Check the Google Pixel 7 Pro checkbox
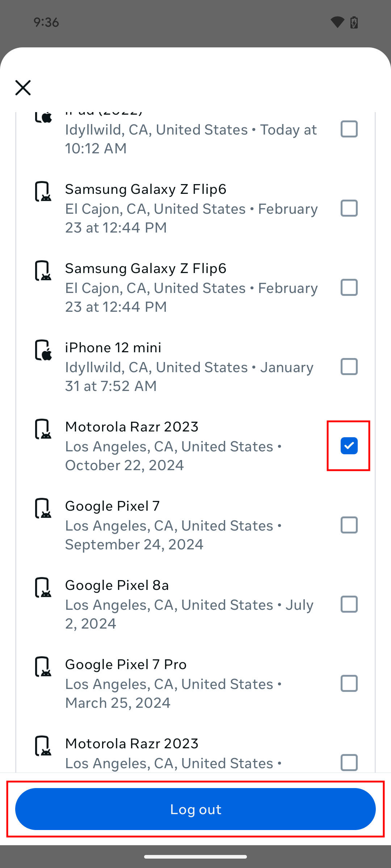 coord(349,683)
